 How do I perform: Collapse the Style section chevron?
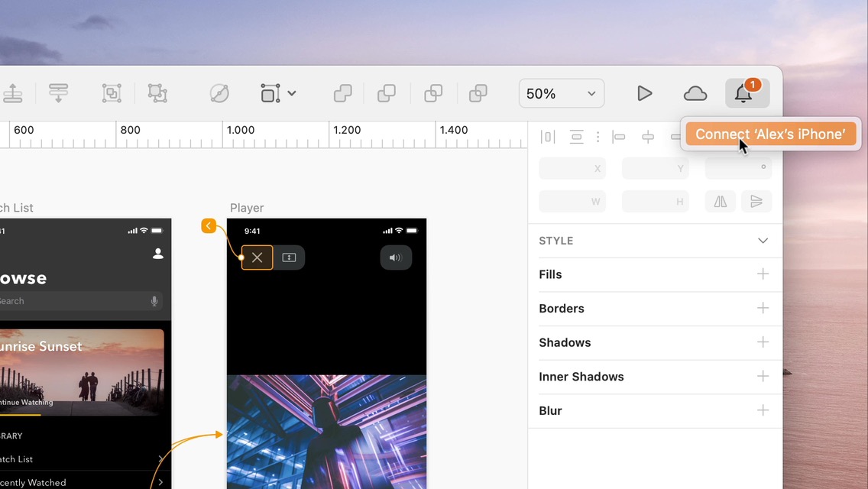(x=763, y=241)
